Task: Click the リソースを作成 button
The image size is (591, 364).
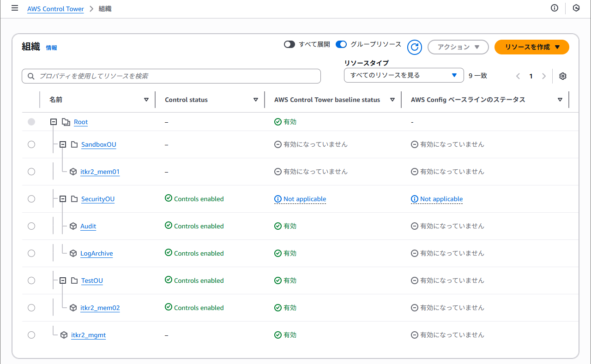Action: pyautogui.click(x=531, y=47)
